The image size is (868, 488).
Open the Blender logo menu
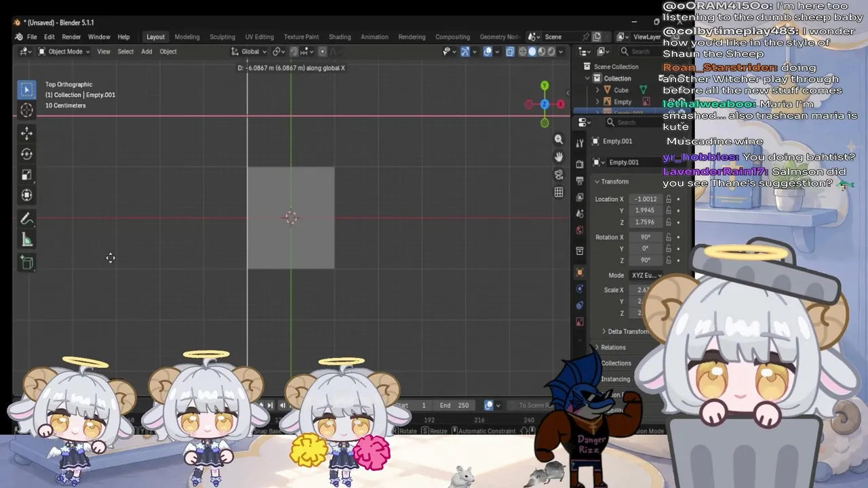tap(18, 37)
